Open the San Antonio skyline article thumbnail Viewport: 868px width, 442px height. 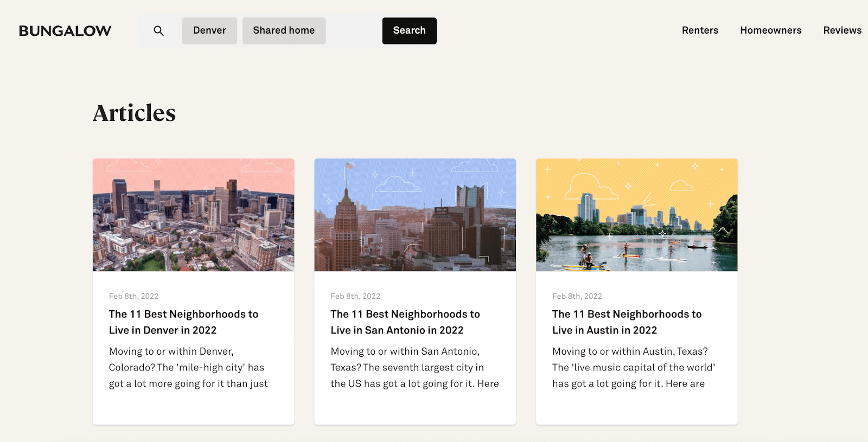tap(415, 215)
